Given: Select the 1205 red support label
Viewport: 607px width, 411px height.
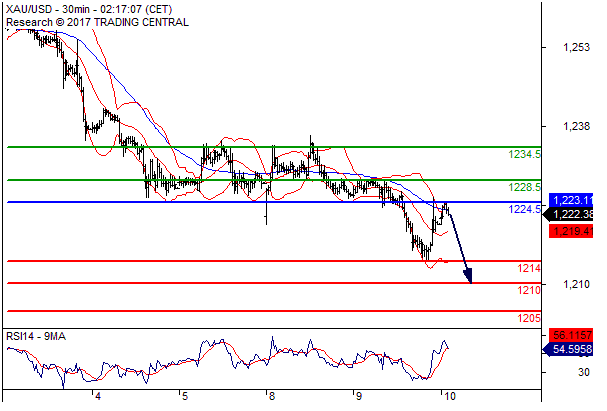Looking at the screenshot, I should (x=529, y=318).
